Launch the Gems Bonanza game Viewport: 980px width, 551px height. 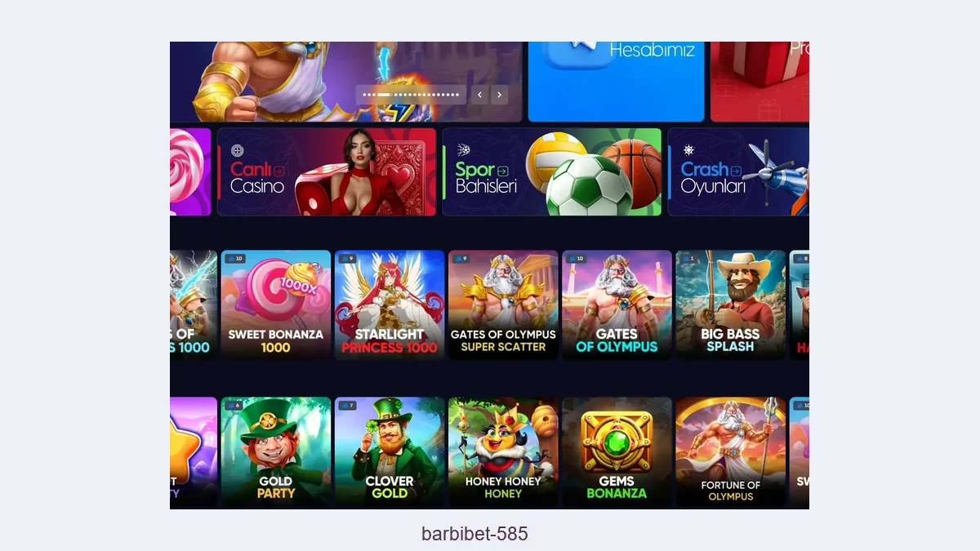[x=617, y=451]
